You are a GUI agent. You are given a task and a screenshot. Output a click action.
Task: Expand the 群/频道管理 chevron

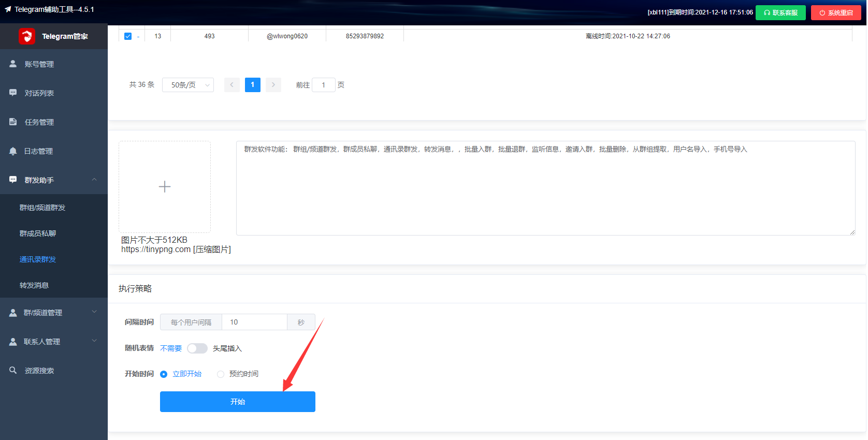point(94,312)
